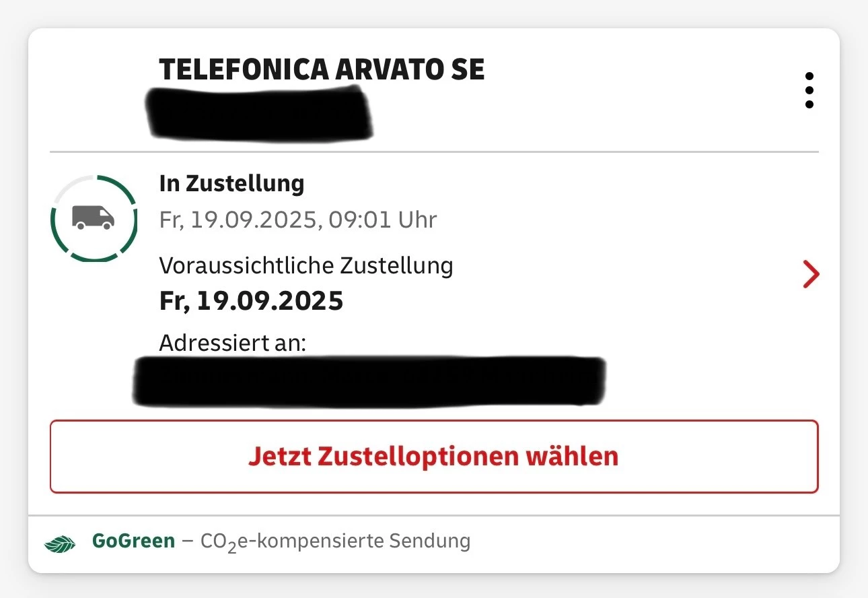This screenshot has height=598, width=868.
Task: Click the delivery truck icon
Action: click(x=94, y=218)
